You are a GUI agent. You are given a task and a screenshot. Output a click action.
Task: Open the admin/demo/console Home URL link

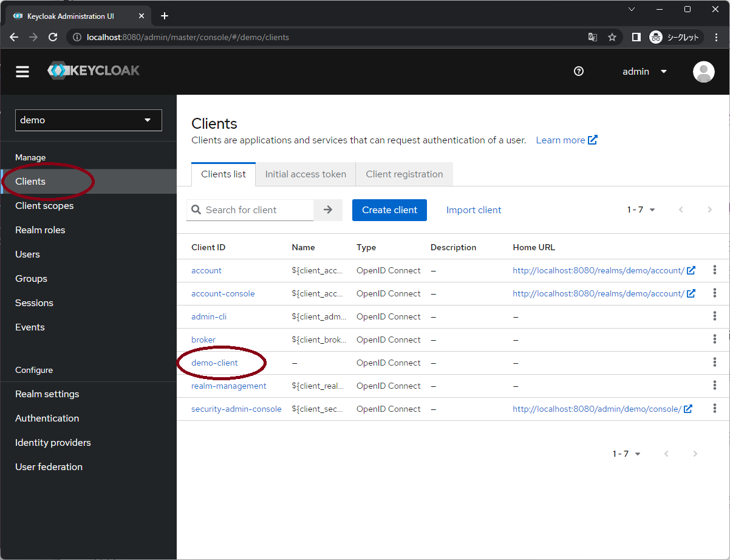[x=602, y=409]
